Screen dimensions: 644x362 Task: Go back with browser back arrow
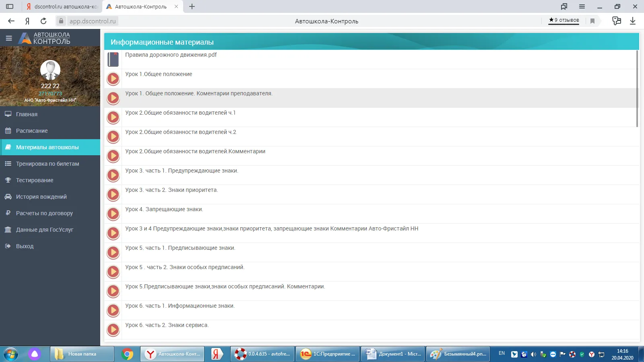pos(11,21)
